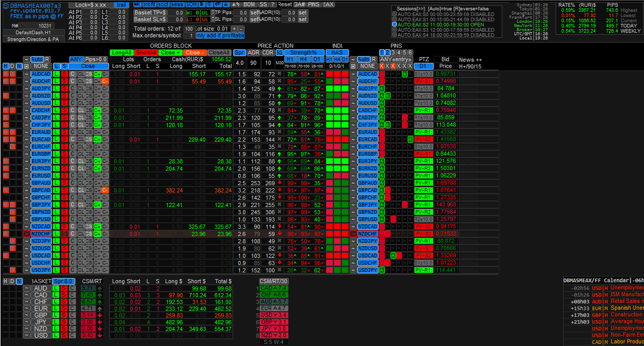The width and height of the screenshot is (644, 346).
Task: Click the green LongAll button
Action: click(122, 52)
